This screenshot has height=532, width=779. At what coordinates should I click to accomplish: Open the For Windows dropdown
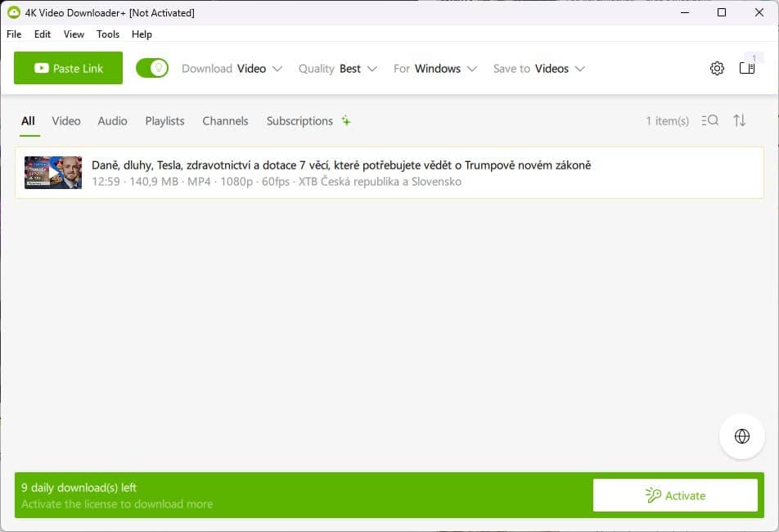[x=435, y=69]
